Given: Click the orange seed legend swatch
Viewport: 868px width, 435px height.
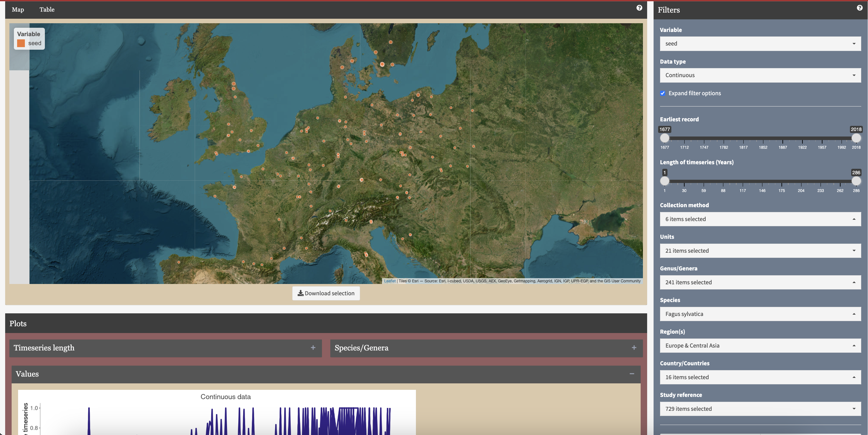Looking at the screenshot, I should pyautogui.click(x=21, y=43).
